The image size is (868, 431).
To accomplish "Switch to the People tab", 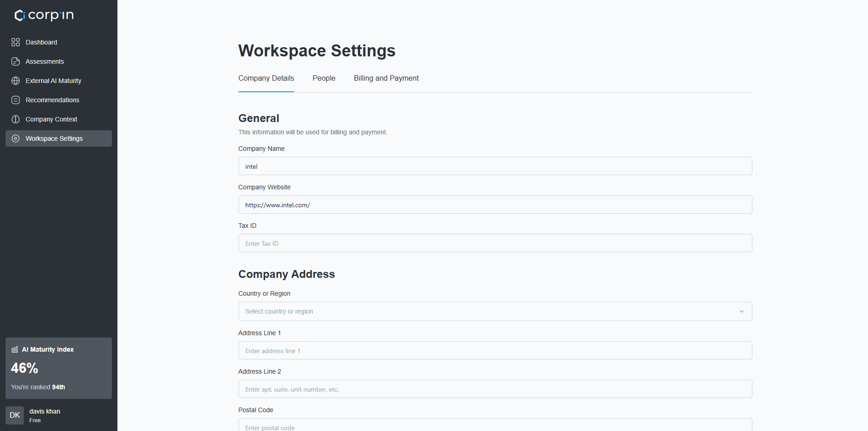I will click(x=324, y=78).
